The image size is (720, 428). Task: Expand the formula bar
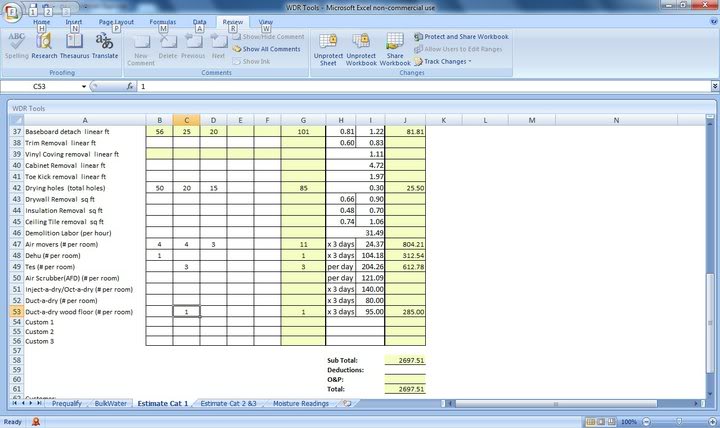tap(714, 87)
